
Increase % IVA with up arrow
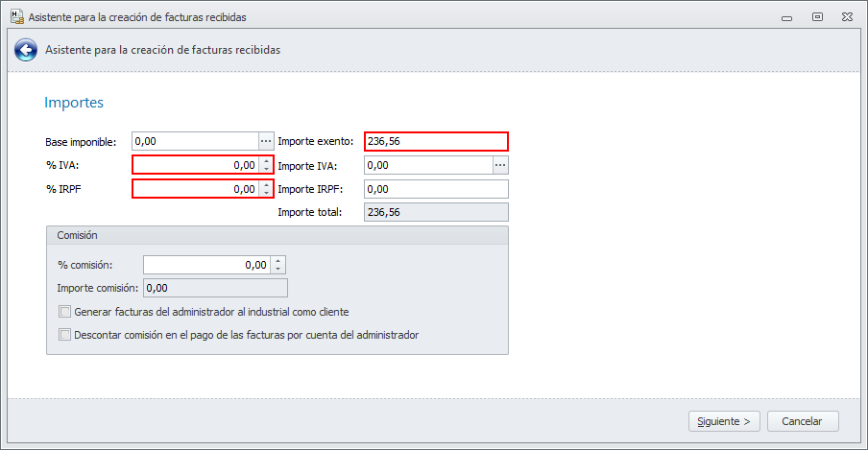point(266,161)
